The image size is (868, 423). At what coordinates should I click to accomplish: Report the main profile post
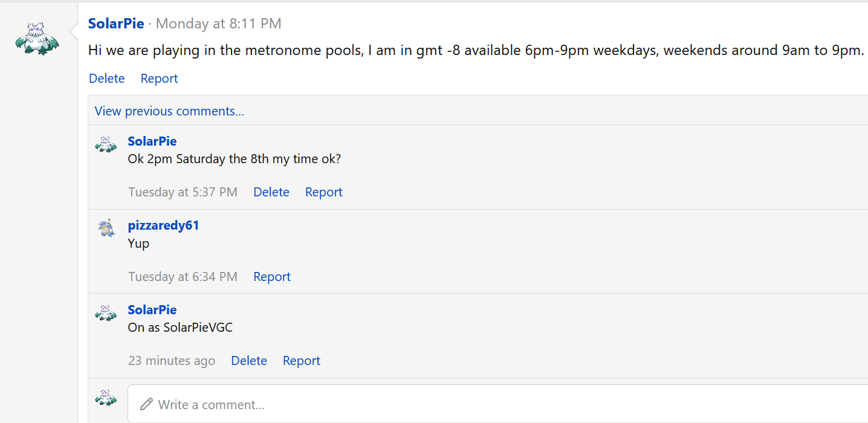pos(160,79)
